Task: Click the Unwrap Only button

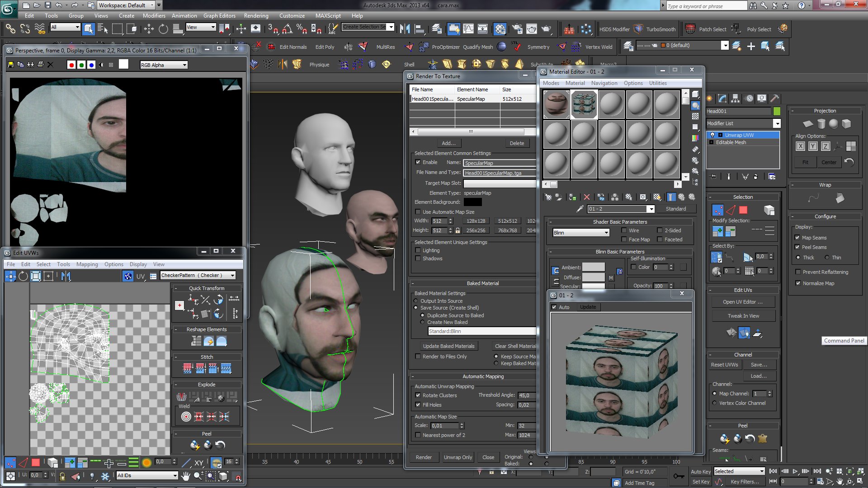Action: [458, 457]
